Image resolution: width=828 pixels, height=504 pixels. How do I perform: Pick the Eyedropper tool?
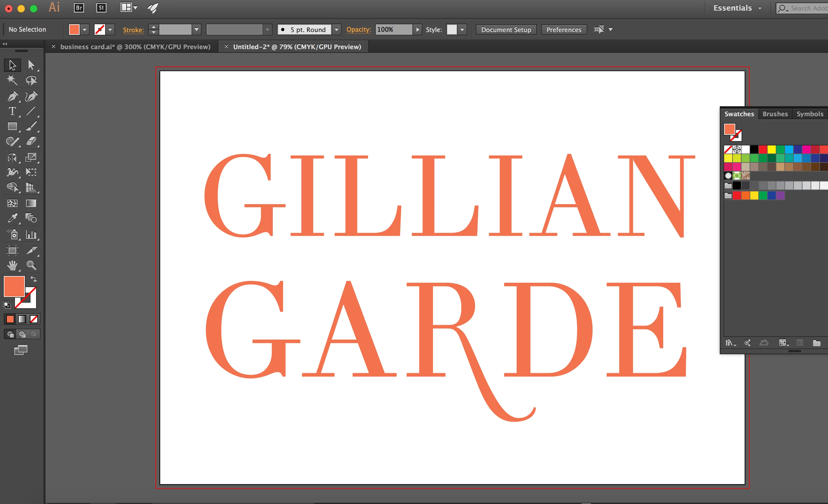[12, 218]
